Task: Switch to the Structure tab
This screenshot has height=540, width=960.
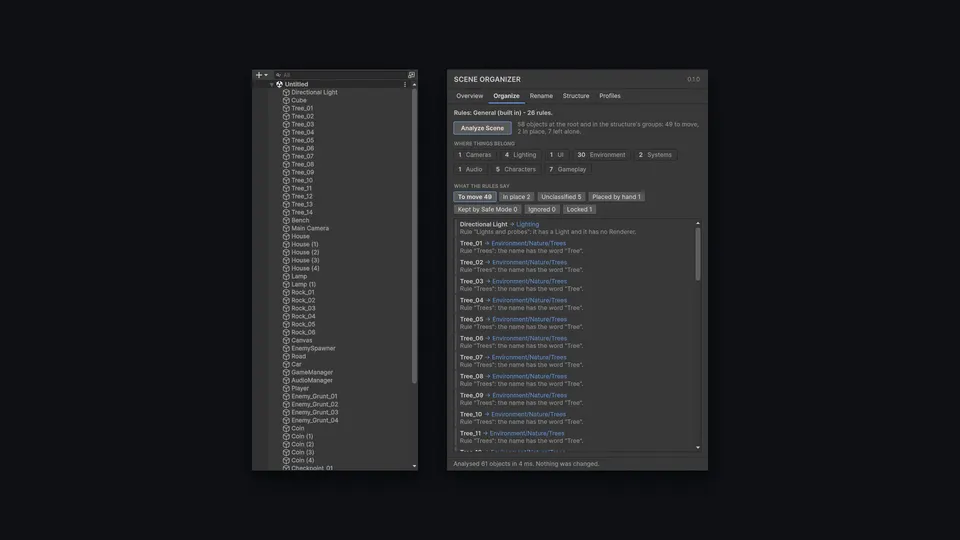Action: tap(576, 96)
